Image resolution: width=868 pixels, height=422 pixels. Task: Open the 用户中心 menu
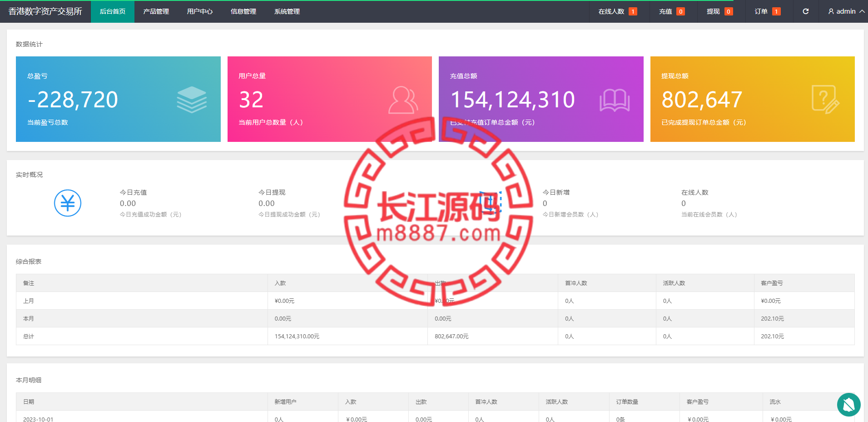[x=200, y=11]
